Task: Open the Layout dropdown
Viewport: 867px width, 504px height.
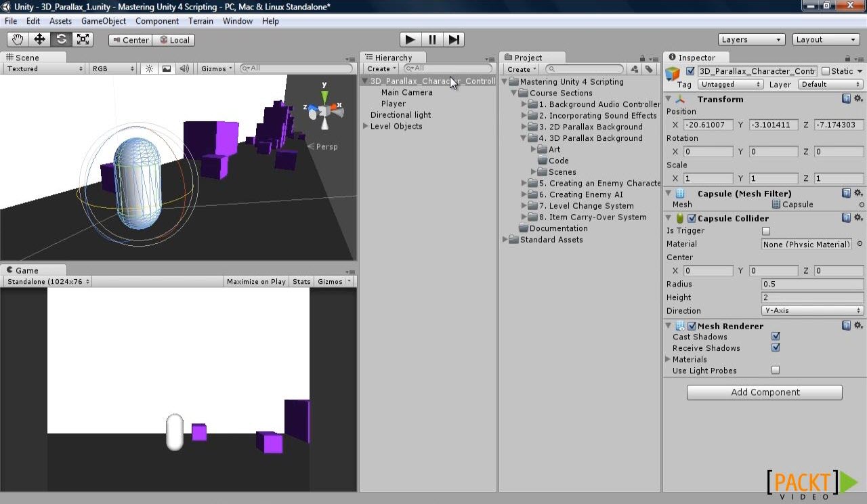Action: [826, 39]
